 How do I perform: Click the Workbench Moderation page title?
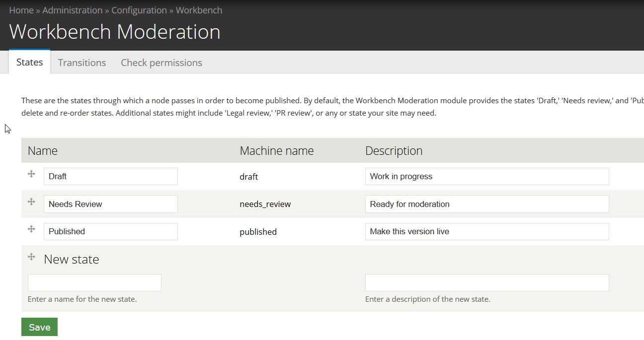pyautogui.click(x=115, y=32)
